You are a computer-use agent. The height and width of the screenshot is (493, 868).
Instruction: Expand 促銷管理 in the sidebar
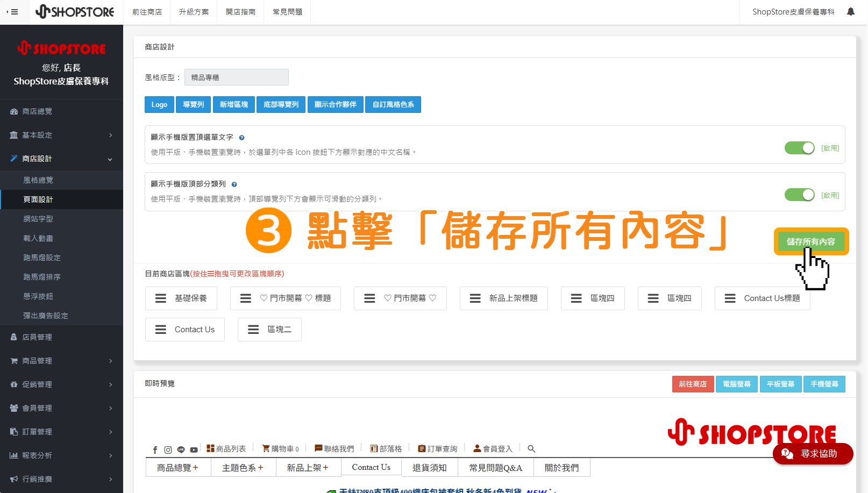[x=61, y=384]
